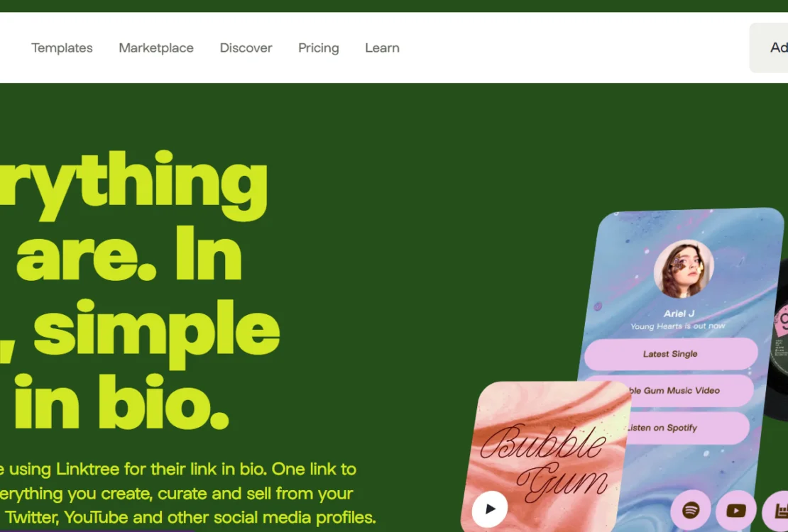View the Pricing page
This screenshot has height=532, width=788.
click(319, 48)
